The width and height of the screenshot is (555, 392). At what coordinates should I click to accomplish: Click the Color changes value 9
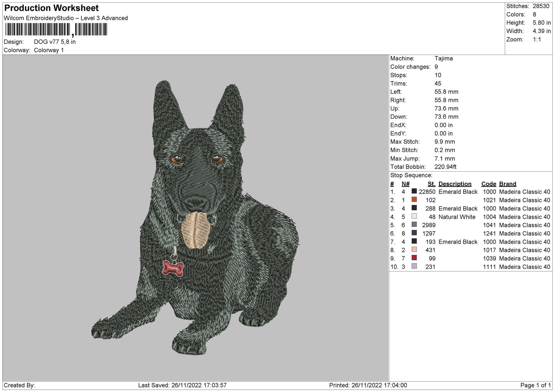tap(437, 67)
